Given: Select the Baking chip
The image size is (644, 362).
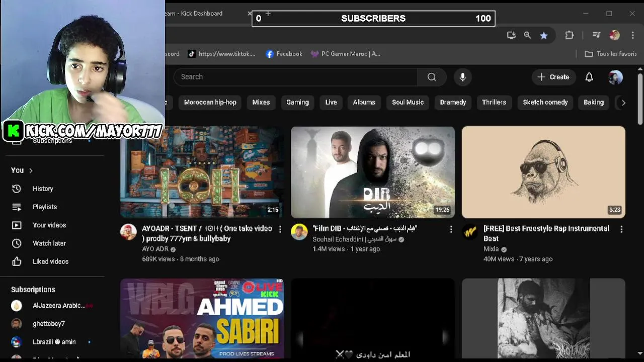Looking at the screenshot, I should [593, 102].
